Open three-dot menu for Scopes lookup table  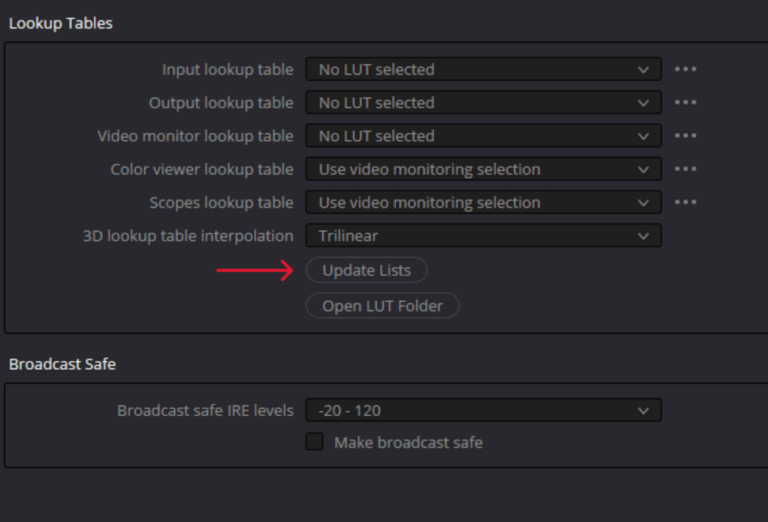coord(685,202)
